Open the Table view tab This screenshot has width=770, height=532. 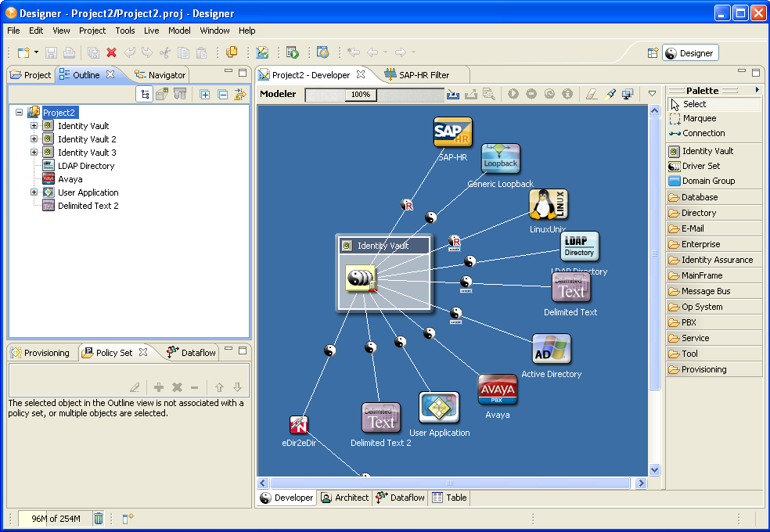450,498
